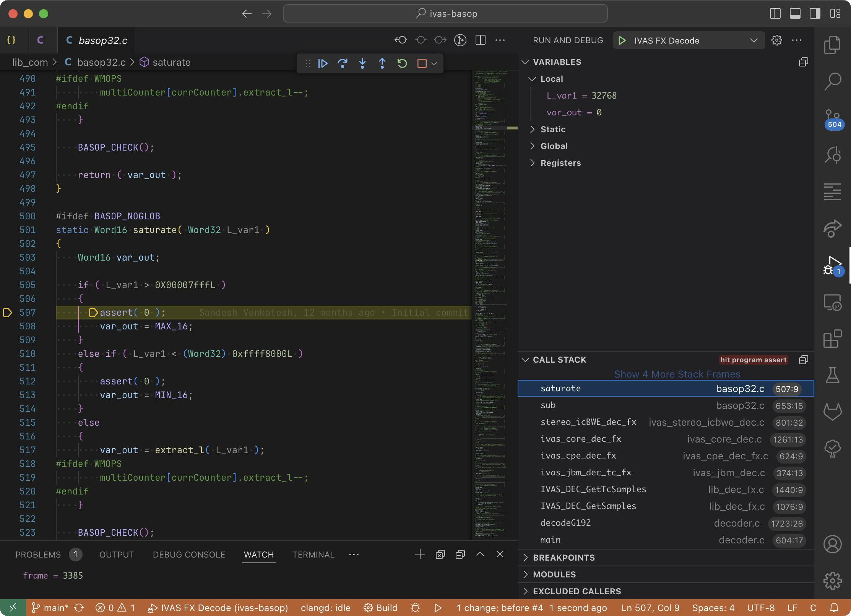This screenshot has width=851, height=616.
Task: Click the Build button in the status bar
Action: point(380,608)
